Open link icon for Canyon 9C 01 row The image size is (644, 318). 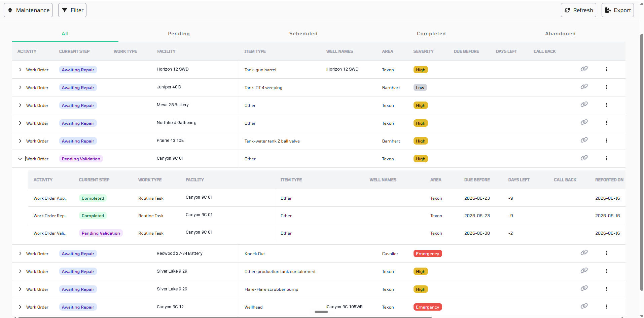click(584, 158)
